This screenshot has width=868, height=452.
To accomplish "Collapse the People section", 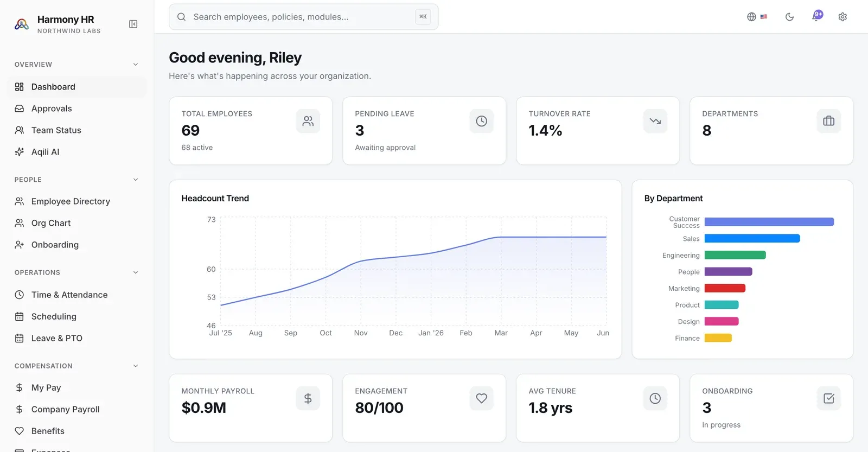I will (x=136, y=180).
